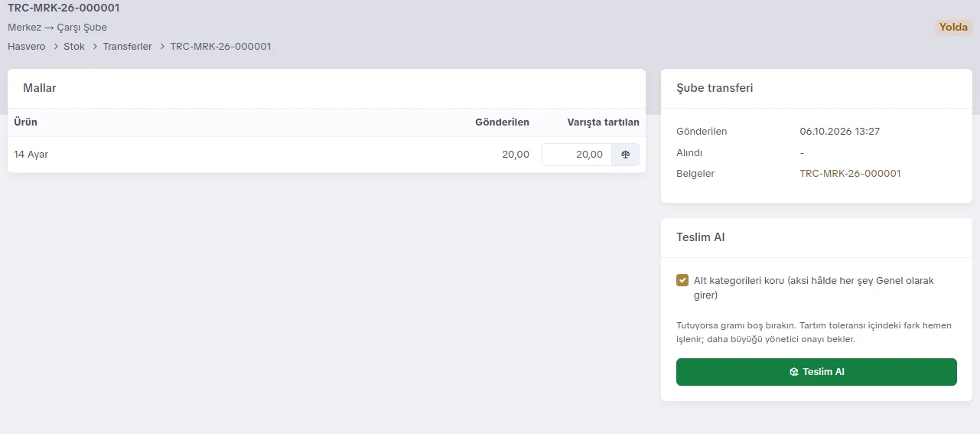Image resolution: width=980 pixels, height=434 pixels.
Task: Open the Hasvero breadcrumb link
Action: pyautogui.click(x=26, y=47)
